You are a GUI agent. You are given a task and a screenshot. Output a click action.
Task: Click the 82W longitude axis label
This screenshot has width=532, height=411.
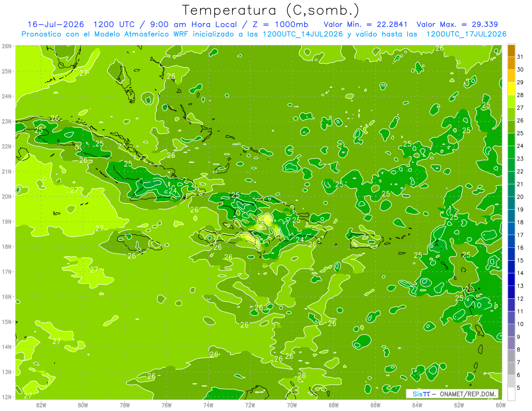(41, 405)
